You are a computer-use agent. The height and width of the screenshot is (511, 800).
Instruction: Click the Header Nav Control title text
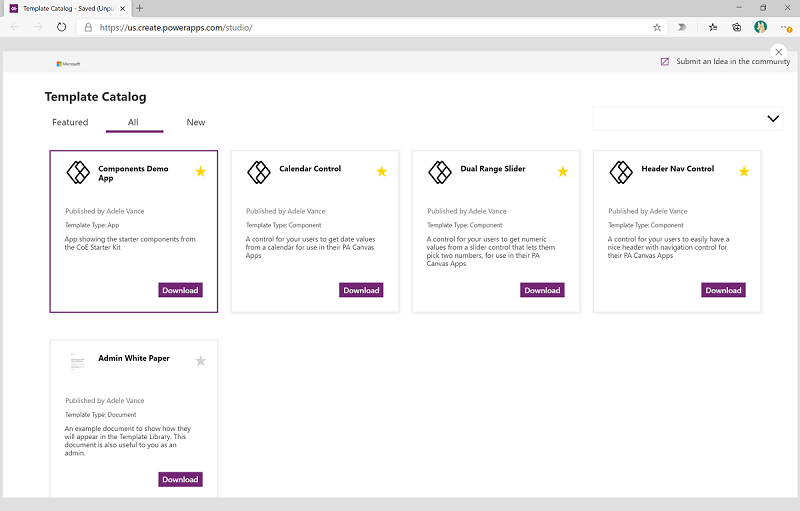click(678, 169)
